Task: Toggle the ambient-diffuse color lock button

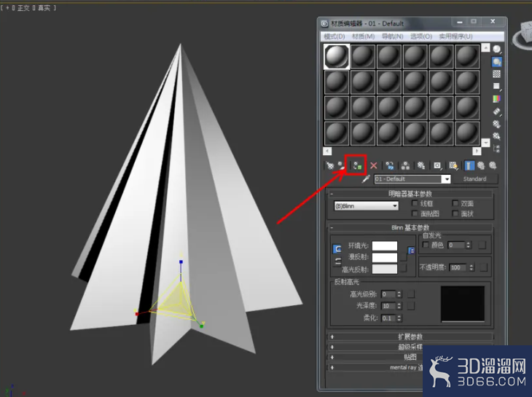Action: point(337,249)
